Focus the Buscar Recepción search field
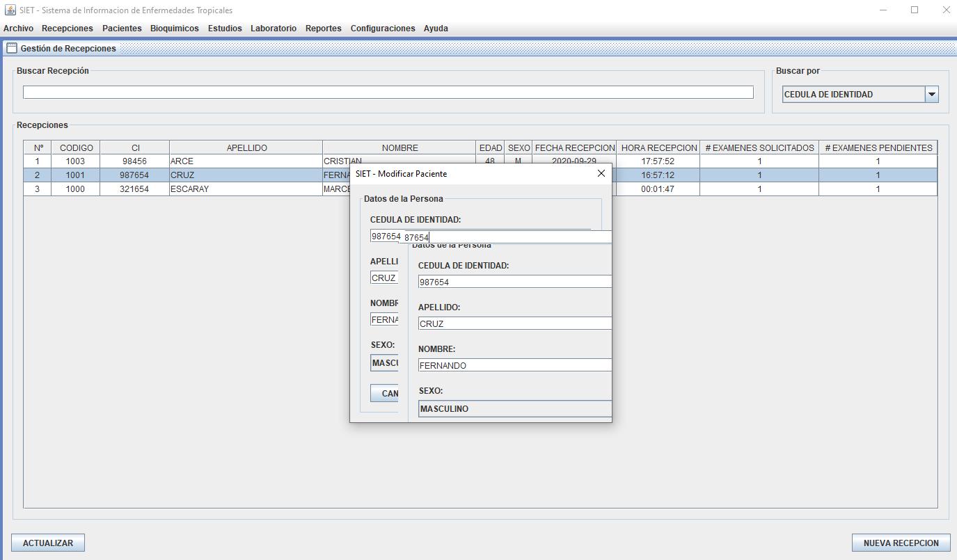 point(388,93)
